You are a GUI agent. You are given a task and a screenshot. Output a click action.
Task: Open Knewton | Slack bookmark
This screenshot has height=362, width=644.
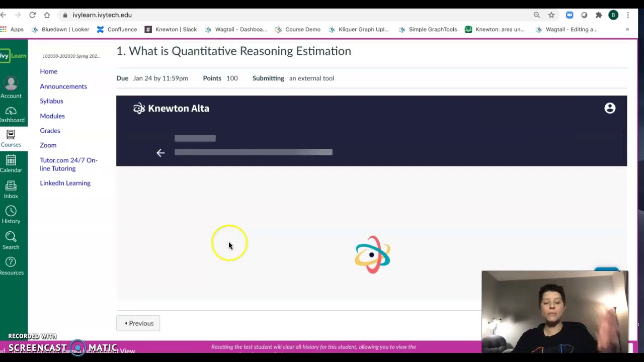171,30
